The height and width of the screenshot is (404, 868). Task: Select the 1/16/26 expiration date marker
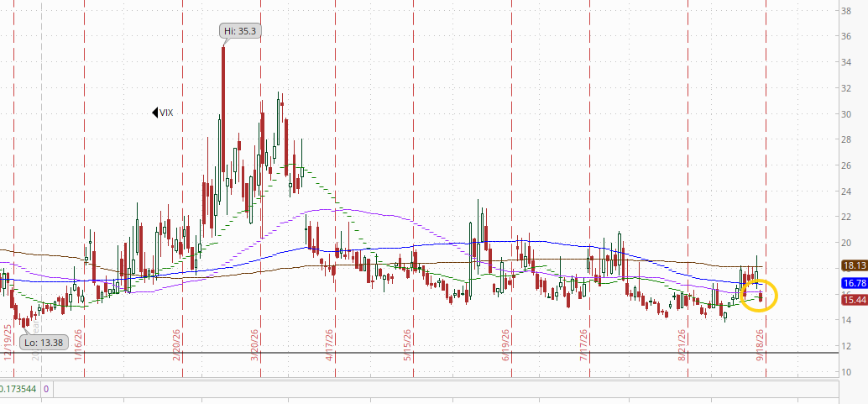point(79,344)
